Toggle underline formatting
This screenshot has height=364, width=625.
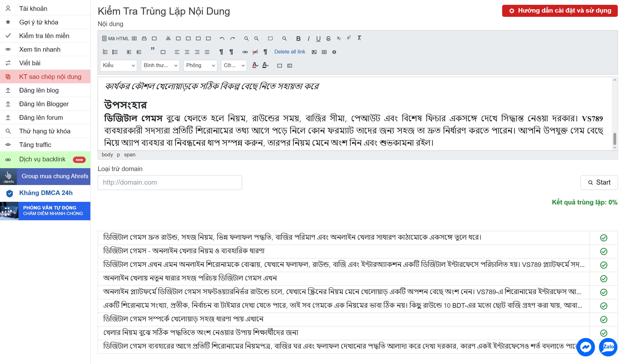(x=318, y=38)
